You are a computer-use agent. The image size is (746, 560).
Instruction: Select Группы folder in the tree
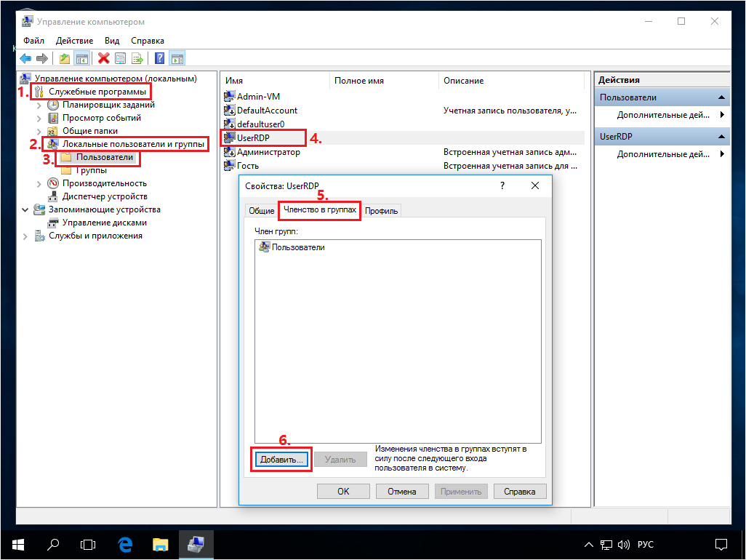click(x=91, y=170)
